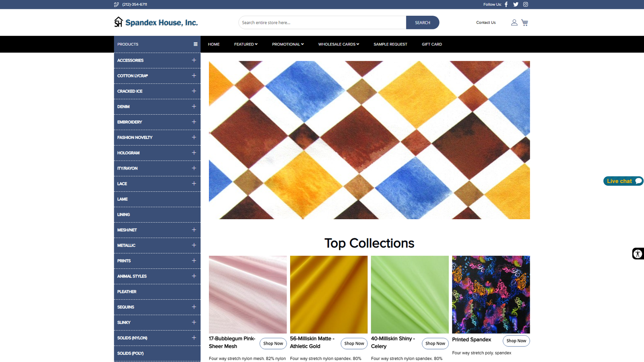Click the Printed Spandex fabric thumbnail
This screenshot has height=362, width=644.
click(491, 294)
